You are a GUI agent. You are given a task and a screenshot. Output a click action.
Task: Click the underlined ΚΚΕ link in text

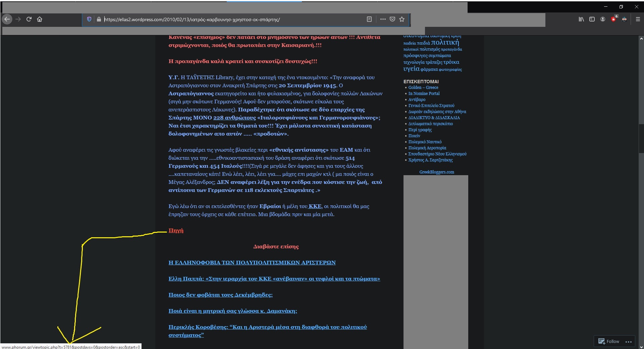315,206
